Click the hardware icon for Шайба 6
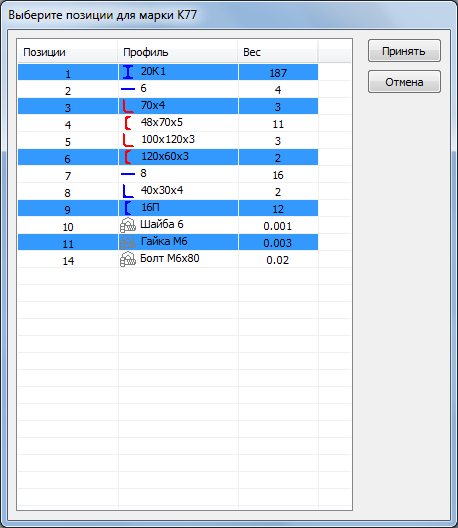The height and width of the screenshot is (528, 458). [x=128, y=225]
